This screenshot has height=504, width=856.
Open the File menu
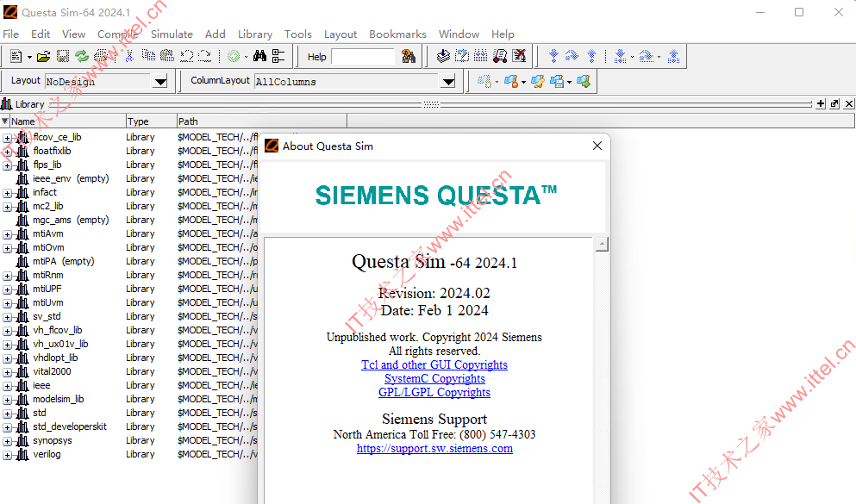pos(11,34)
